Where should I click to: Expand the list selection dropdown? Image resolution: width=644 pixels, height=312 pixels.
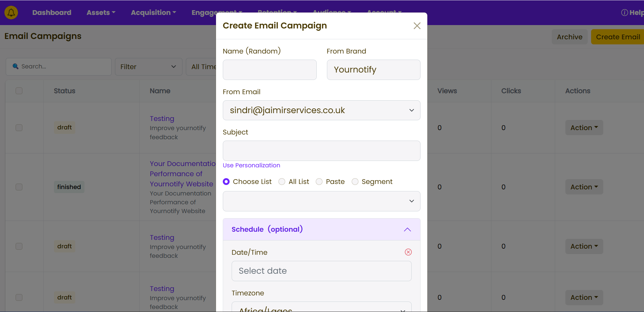click(321, 201)
